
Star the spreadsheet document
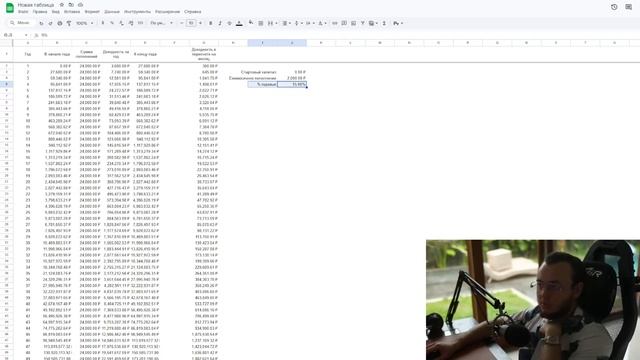pyautogui.click(x=61, y=5)
